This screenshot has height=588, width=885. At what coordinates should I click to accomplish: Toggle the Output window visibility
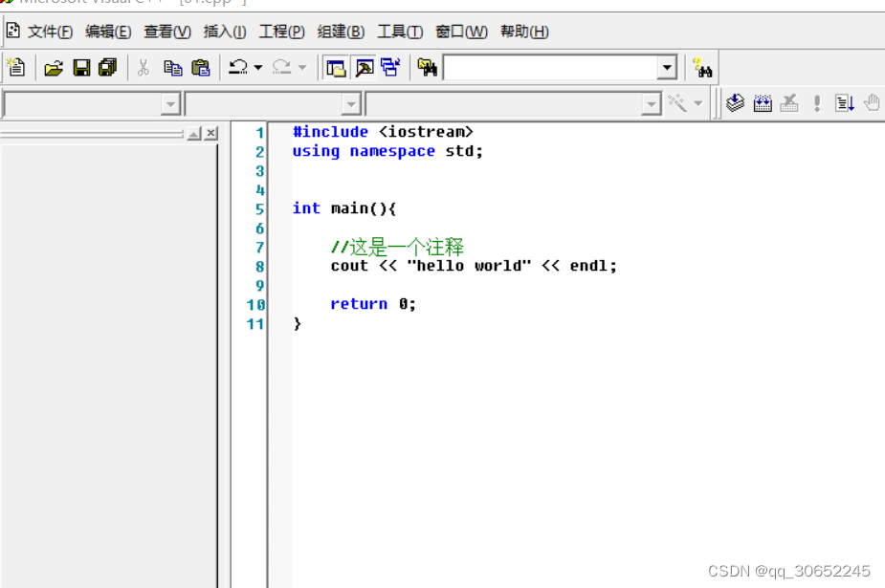[x=365, y=67]
